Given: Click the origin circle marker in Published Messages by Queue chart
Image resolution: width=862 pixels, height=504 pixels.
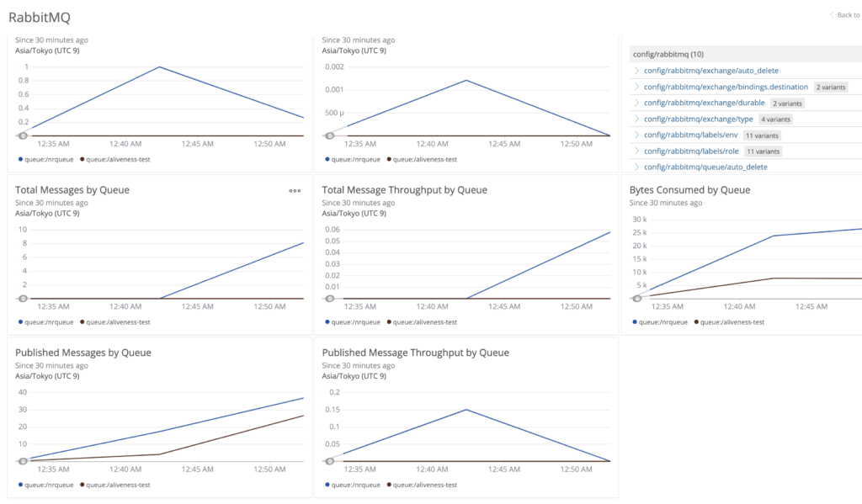Looking at the screenshot, I should 23,461.
